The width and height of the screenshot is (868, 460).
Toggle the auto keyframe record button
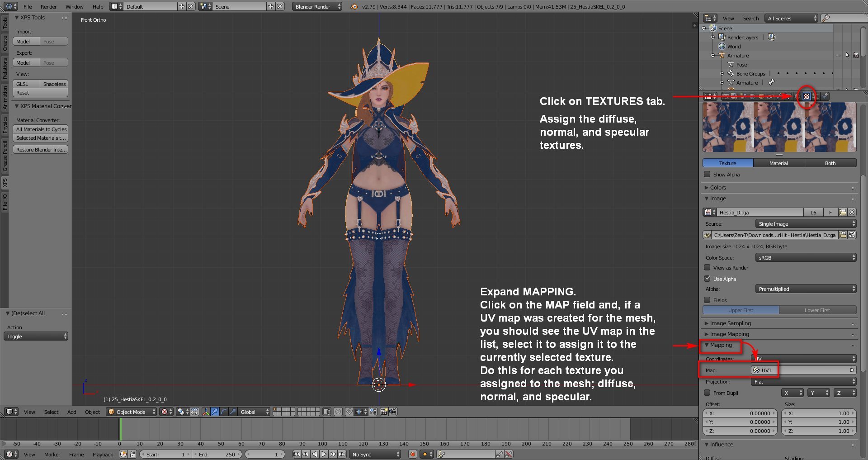coord(412,454)
